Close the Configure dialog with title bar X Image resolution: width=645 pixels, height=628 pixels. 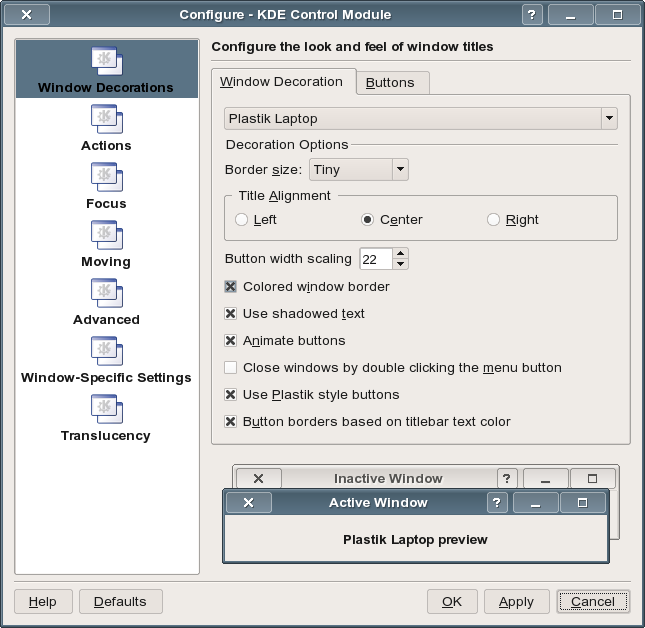[27, 15]
